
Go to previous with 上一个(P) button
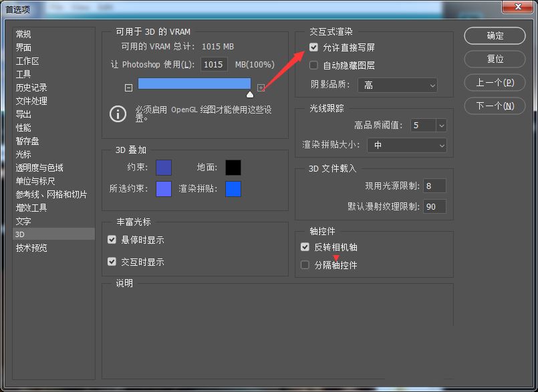click(x=495, y=83)
